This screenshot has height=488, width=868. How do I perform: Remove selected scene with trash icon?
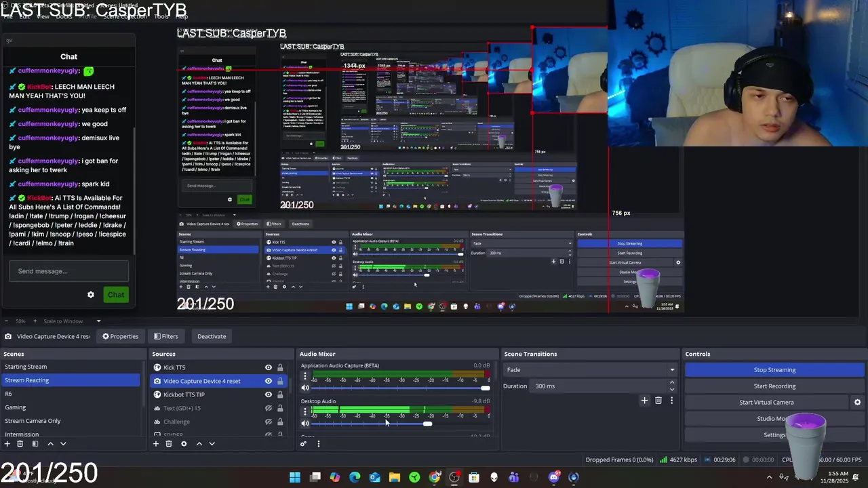click(x=20, y=444)
